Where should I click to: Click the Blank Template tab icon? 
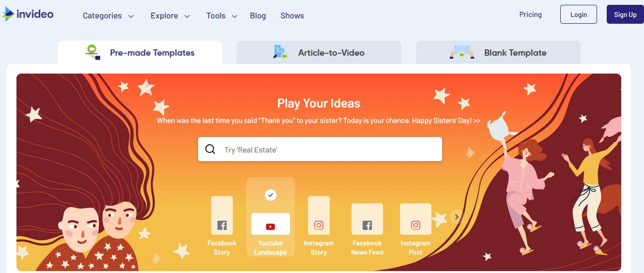(x=461, y=52)
